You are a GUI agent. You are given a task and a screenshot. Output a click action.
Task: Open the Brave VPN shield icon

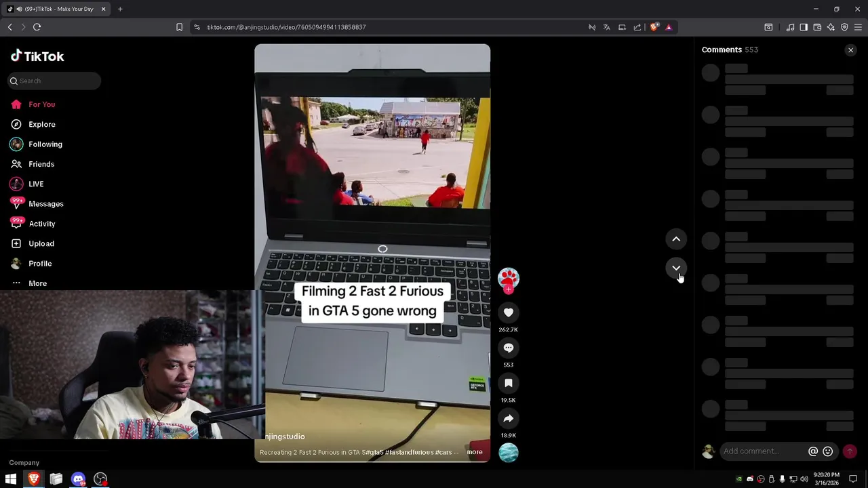click(x=844, y=27)
